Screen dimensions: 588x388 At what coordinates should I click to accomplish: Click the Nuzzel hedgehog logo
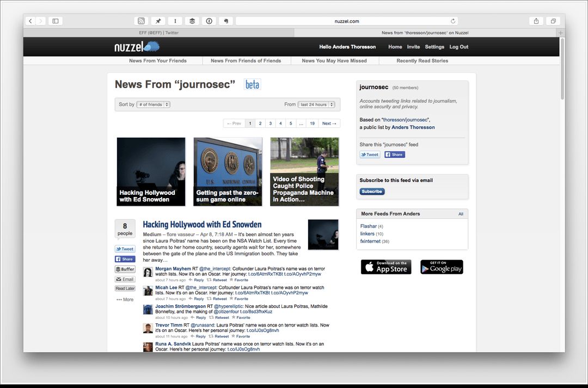pos(136,47)
